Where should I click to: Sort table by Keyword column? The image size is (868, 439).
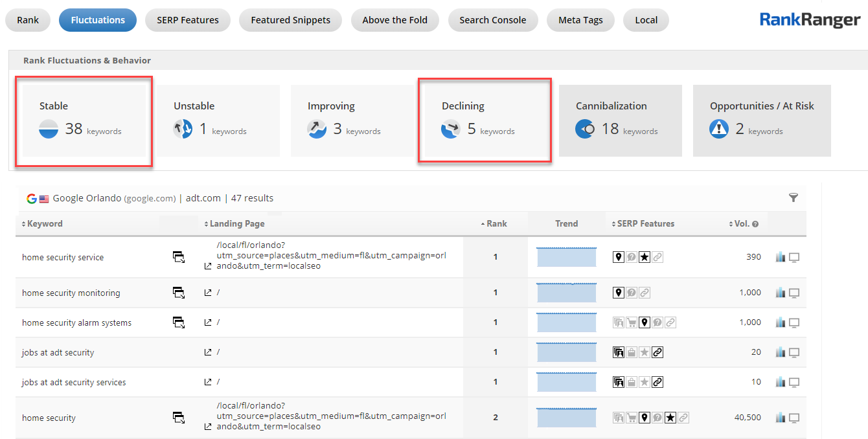pos(42,223)
